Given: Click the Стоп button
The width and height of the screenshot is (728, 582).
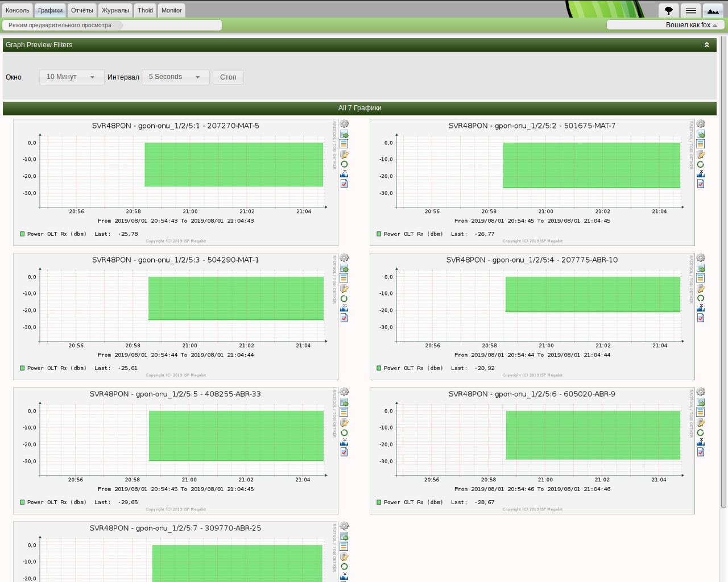Looking at the screenshot, I should click(x=228, y=77).
